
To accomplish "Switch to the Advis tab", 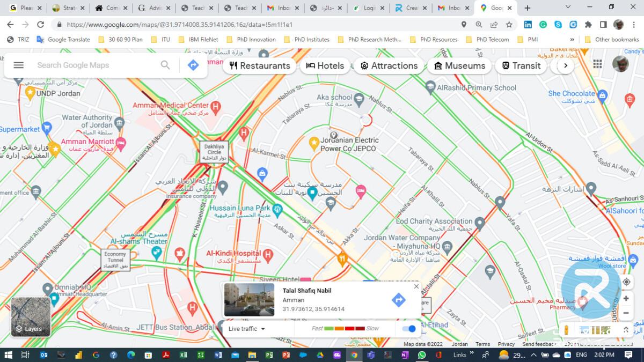I will pos(153,8).
